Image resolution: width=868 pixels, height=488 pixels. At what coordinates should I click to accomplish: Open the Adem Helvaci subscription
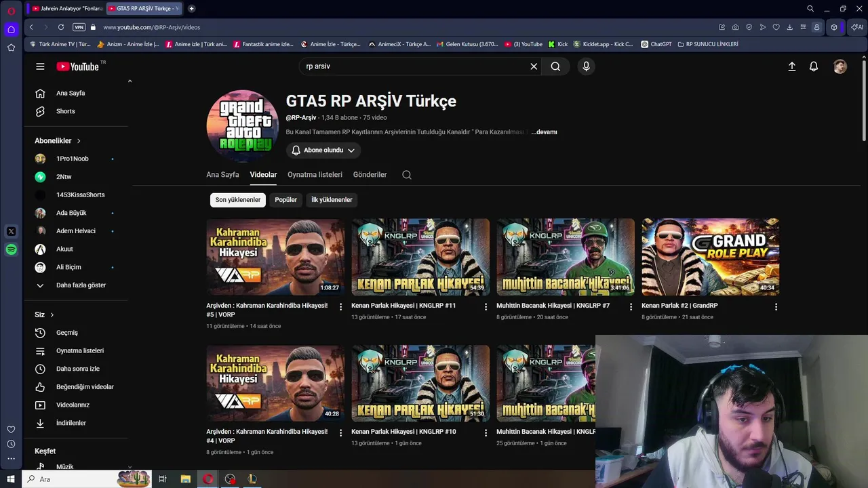[76, 231]
